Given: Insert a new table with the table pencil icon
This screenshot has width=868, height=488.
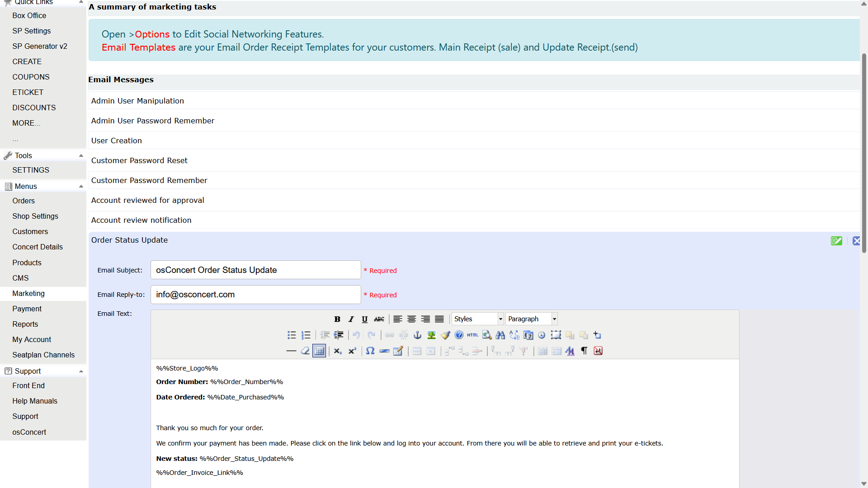Looking at the screenshot, I should (398, 351).
